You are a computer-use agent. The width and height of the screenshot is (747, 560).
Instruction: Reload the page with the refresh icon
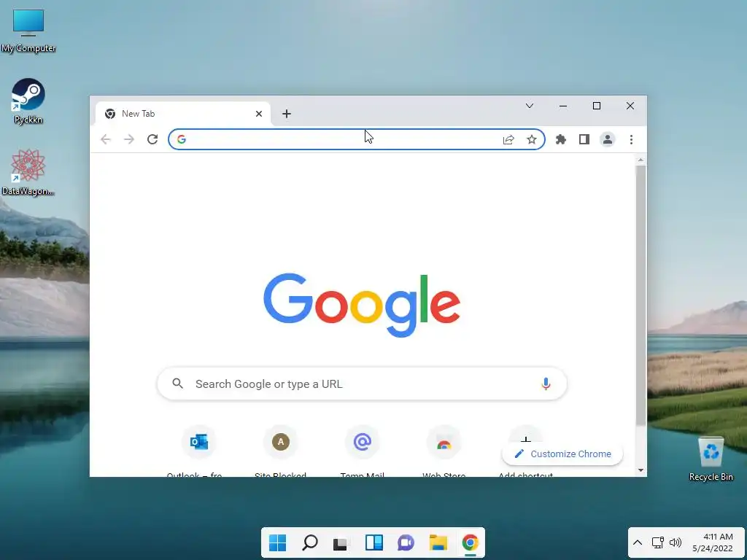pos(152,139)
